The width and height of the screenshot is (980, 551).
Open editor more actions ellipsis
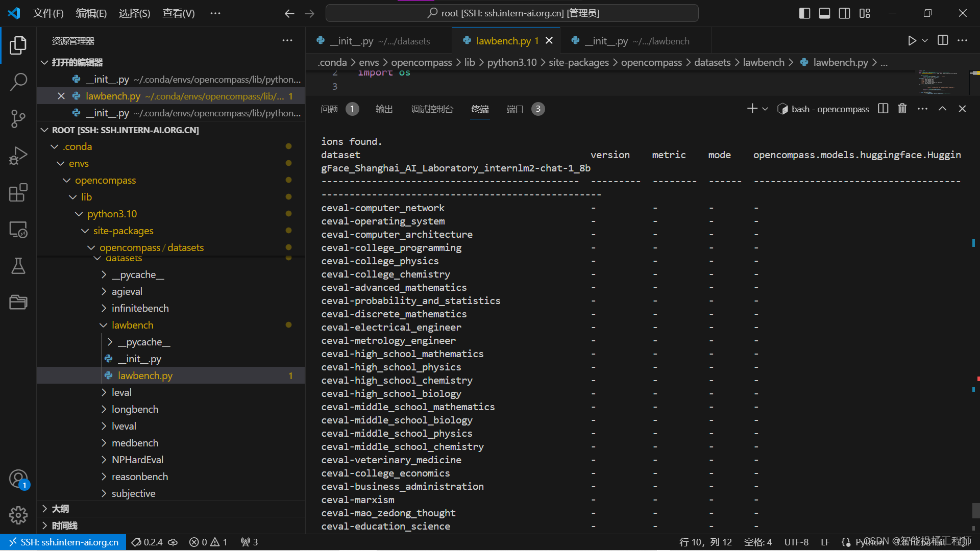963,40
